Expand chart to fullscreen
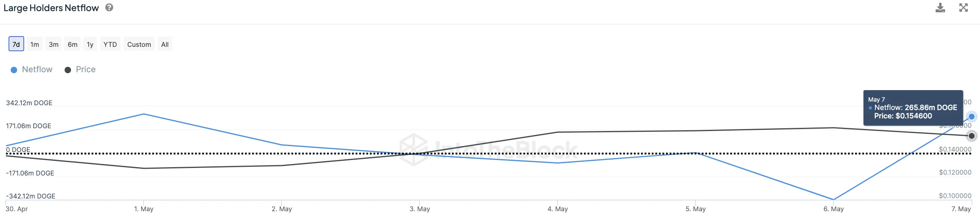Viewport: 980px width, 216px height. [x=963, y=8]
